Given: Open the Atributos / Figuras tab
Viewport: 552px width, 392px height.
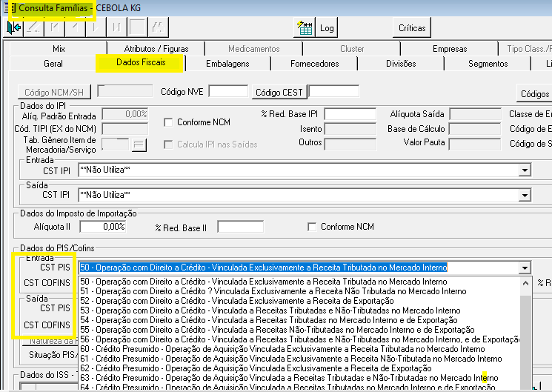Looking at the screenshot, I should coord(156,49).
